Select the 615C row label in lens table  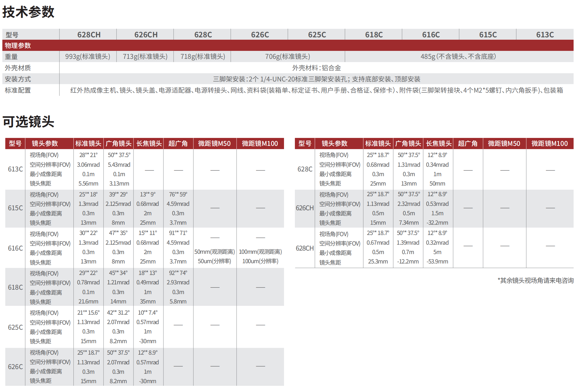point(15,208)
